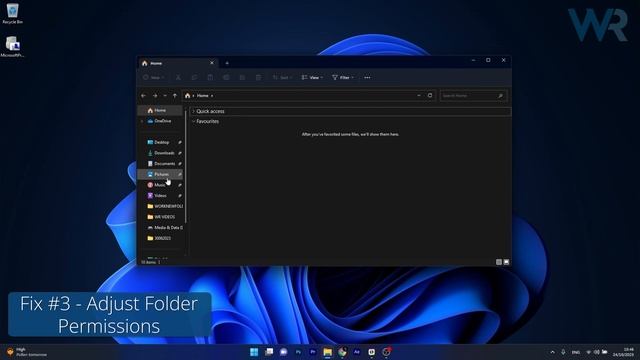The width and height of the screenshot is (640, 360).
Task: Go back with the left arrow
Action: [144, 96]
